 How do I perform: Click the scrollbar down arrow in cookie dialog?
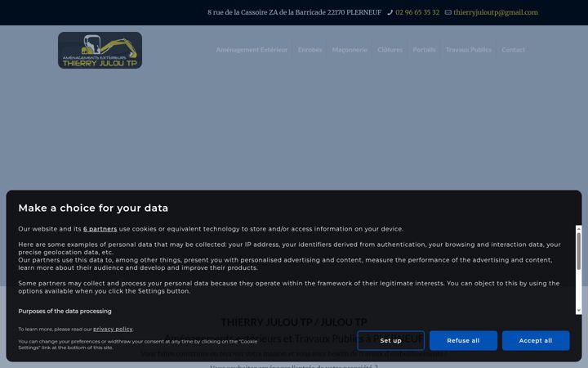[x=579, y=311]
